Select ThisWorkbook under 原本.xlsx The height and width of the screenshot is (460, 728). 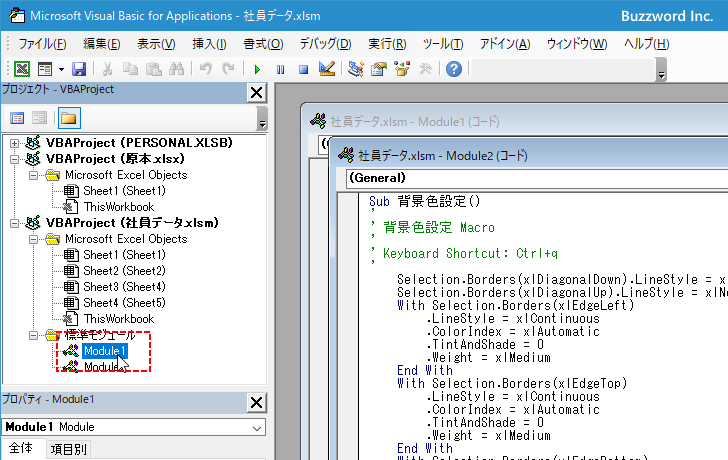(118, 207)
